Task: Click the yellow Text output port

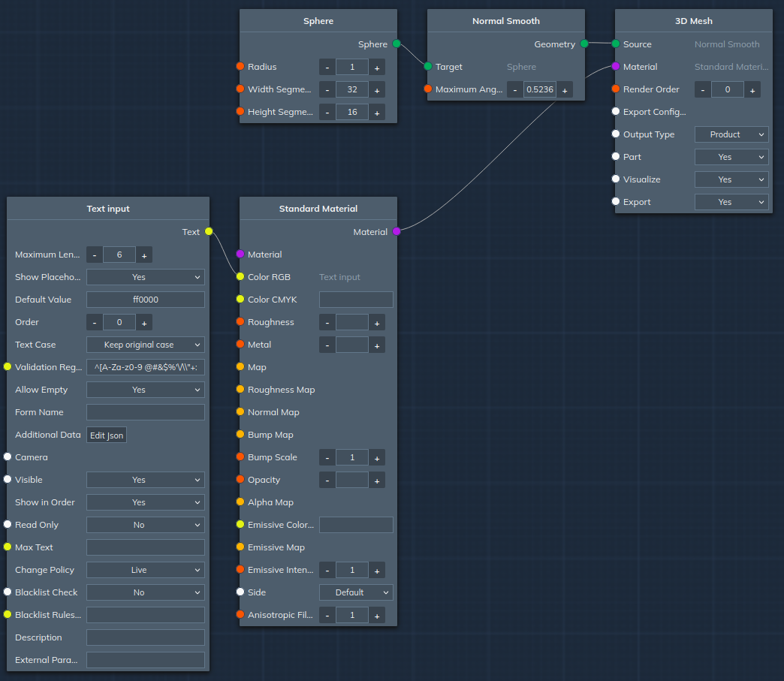Action: click(209, 232)
